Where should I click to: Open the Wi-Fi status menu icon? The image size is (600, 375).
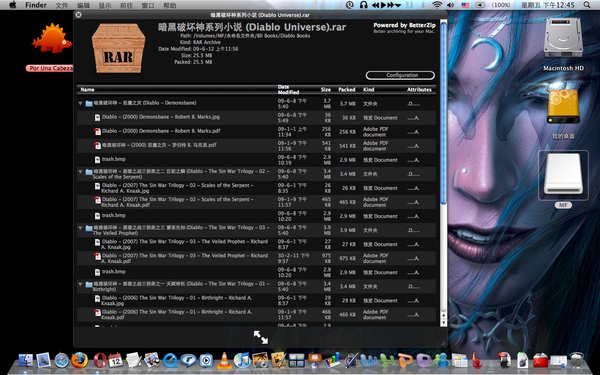[437, 5]
